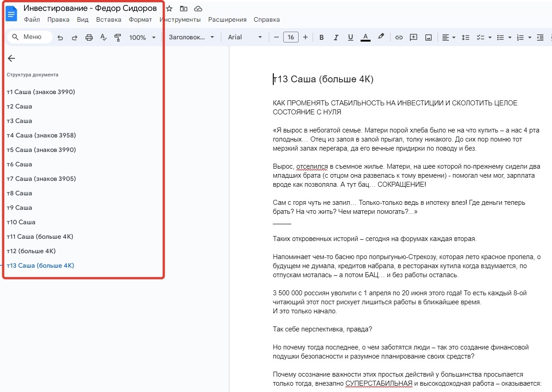Click the decrease indent icon
This screenshot has height=392, width=552.
[540, 38]
